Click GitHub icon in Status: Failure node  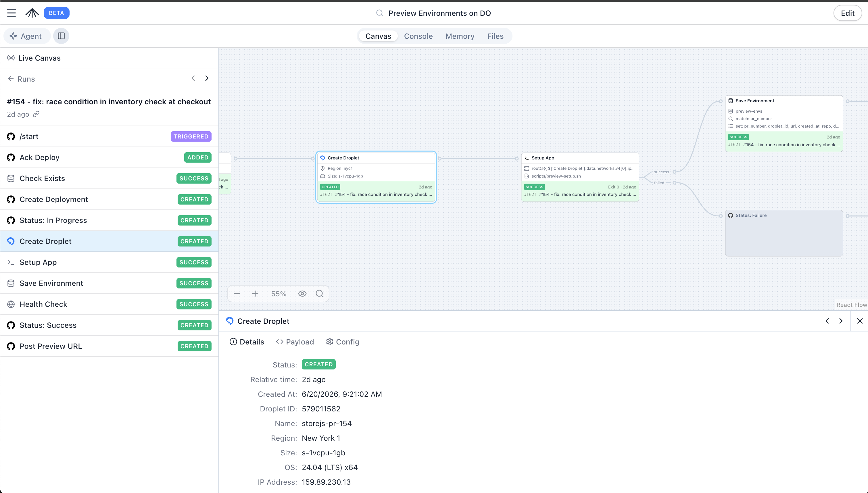pos(731,215)
